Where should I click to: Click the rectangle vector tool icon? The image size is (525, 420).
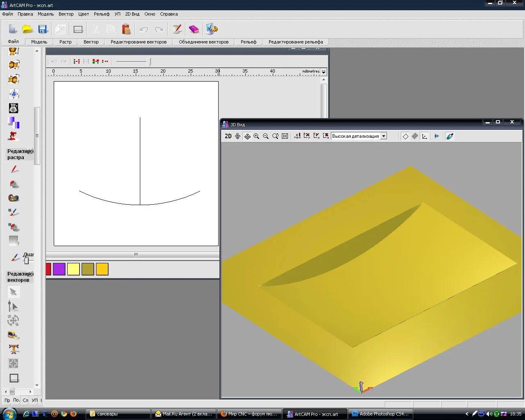[14, 378]
